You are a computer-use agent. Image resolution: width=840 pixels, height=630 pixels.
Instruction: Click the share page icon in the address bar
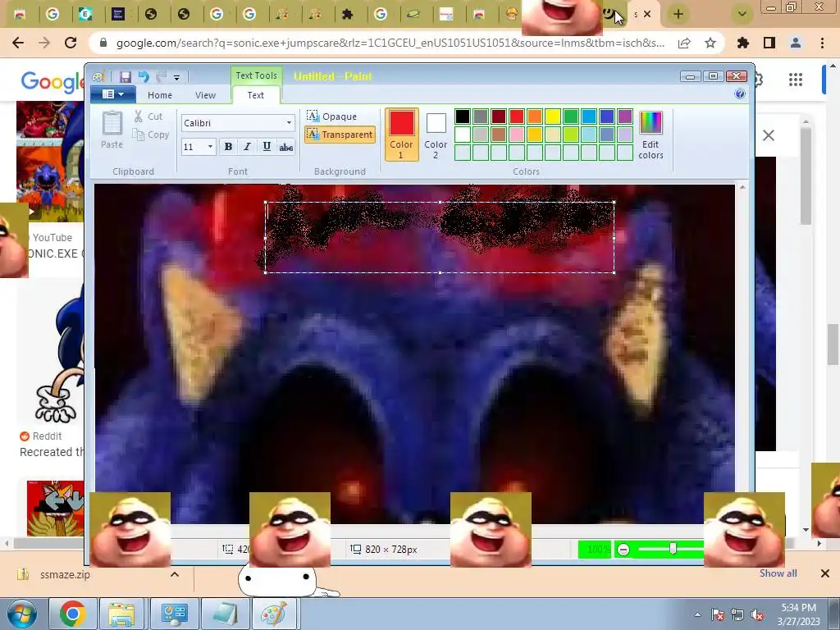point(683,43)
